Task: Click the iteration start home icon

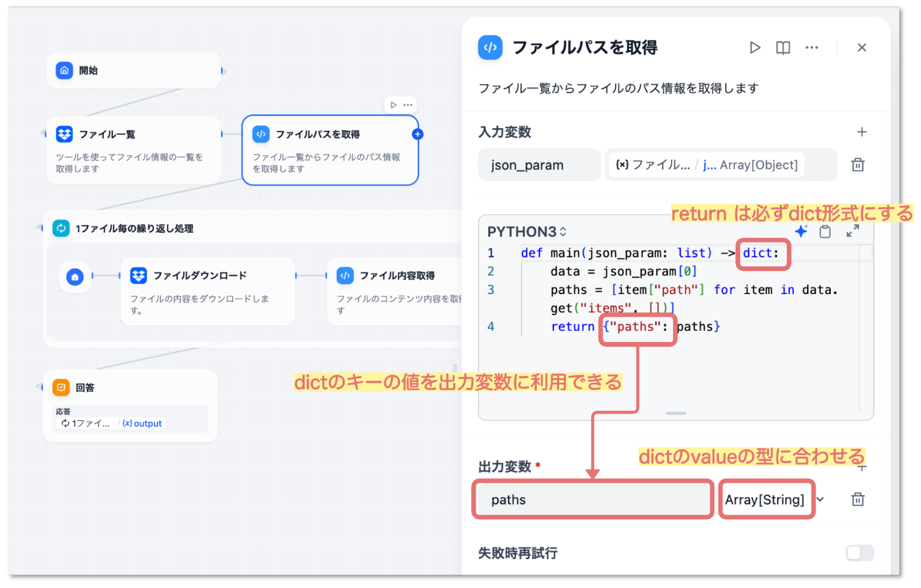Action: [x=75, y=277]
